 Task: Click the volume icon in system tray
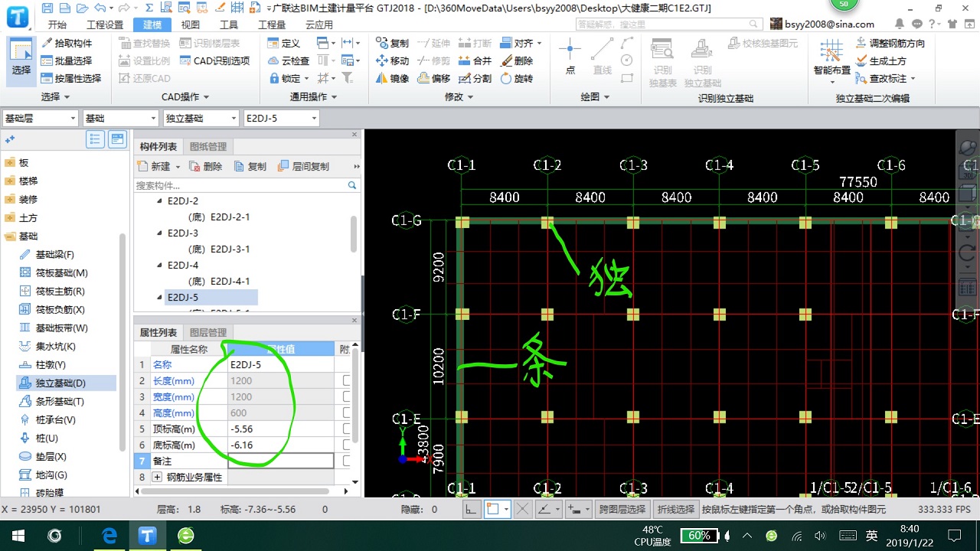(x=821, y=536)
